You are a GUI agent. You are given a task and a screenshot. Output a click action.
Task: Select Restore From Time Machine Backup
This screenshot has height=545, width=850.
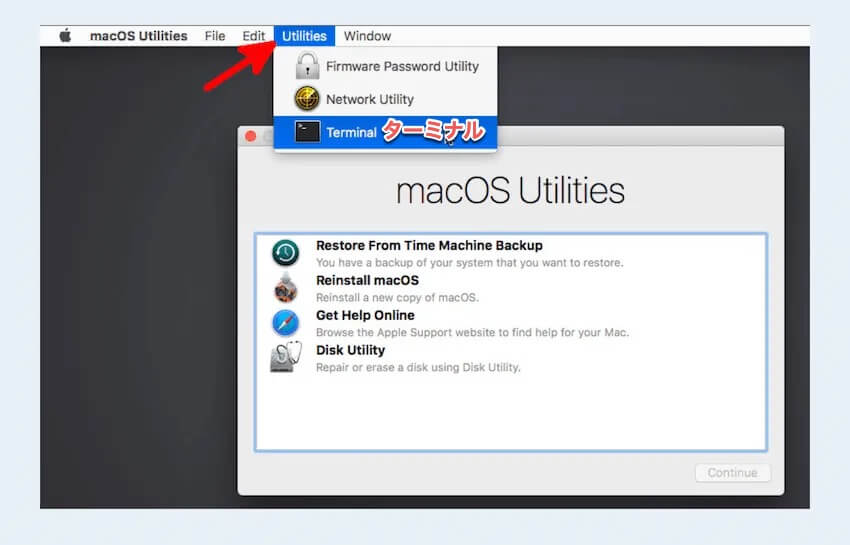coord(429,246)
